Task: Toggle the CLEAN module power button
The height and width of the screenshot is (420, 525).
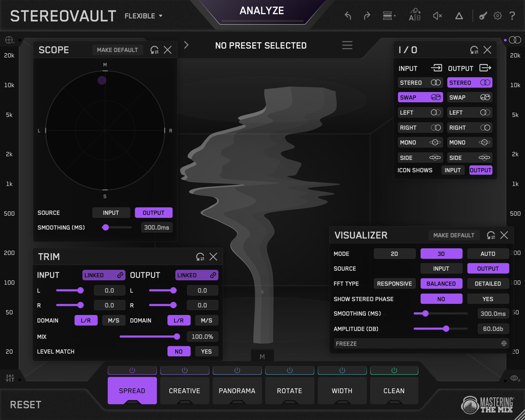Action: pyautogui.click(x=394, y=370)
